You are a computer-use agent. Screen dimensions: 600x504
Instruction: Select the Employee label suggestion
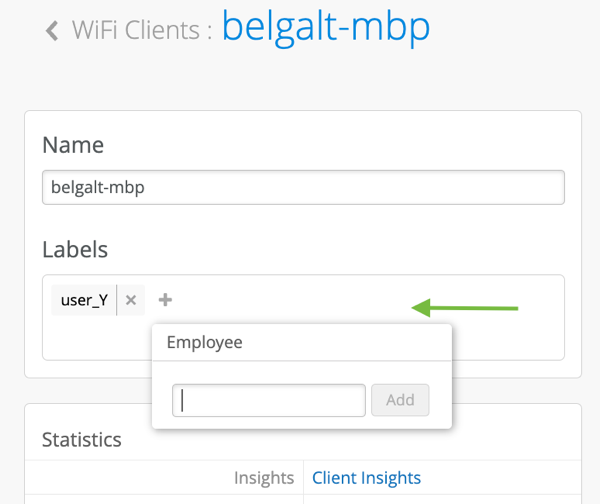point(205,342)
